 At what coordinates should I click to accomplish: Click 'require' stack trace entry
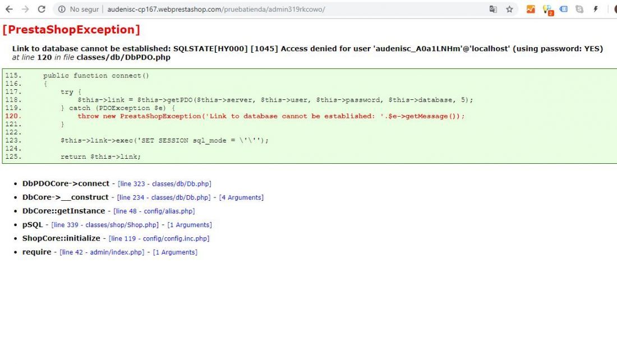[x=36, y=252]
